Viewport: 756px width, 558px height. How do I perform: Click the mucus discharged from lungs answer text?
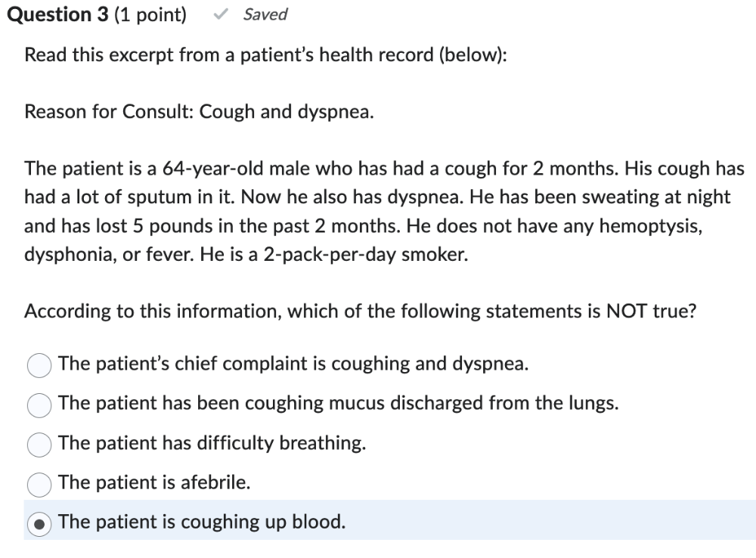tap(338, 403)
